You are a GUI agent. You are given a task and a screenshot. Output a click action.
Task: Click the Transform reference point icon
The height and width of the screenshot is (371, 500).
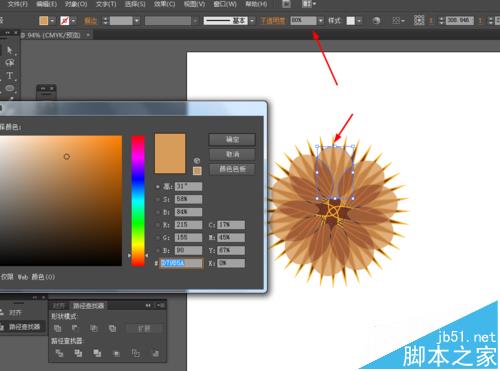419,20
